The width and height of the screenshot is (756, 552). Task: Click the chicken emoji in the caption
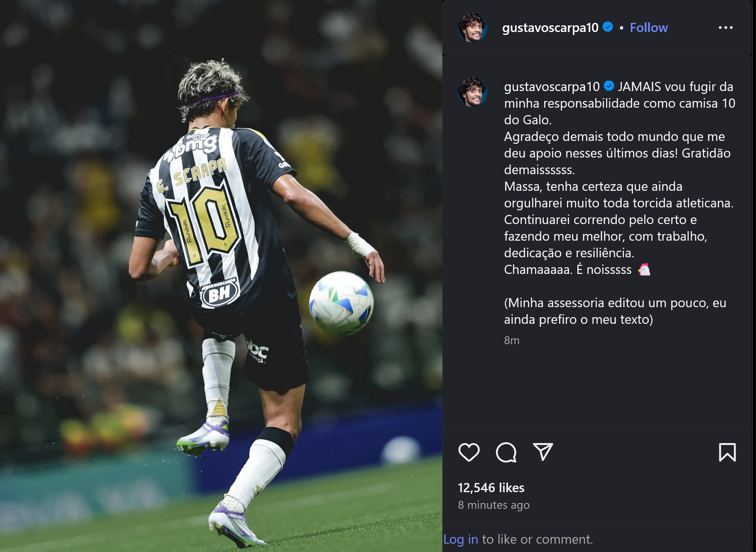644,269
